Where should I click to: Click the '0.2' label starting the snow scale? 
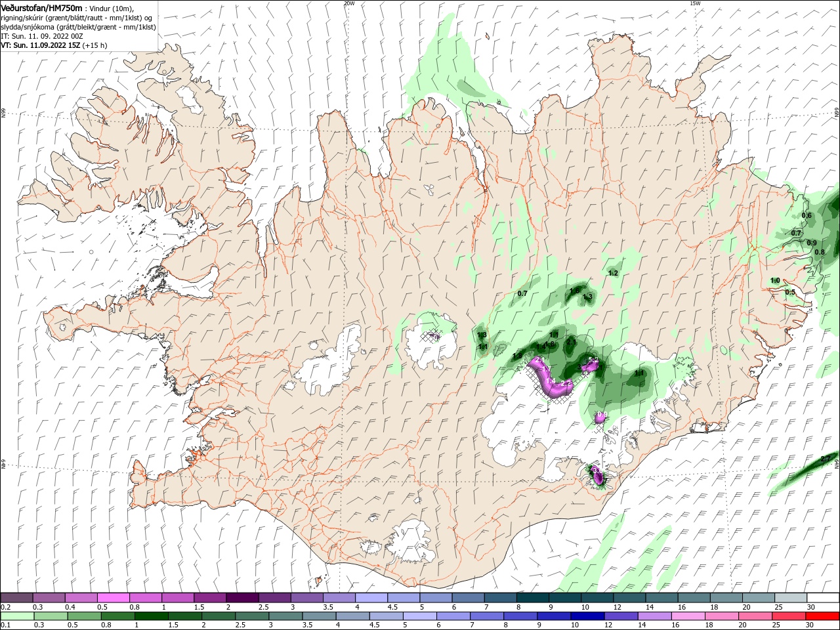[x=5, y=607]
